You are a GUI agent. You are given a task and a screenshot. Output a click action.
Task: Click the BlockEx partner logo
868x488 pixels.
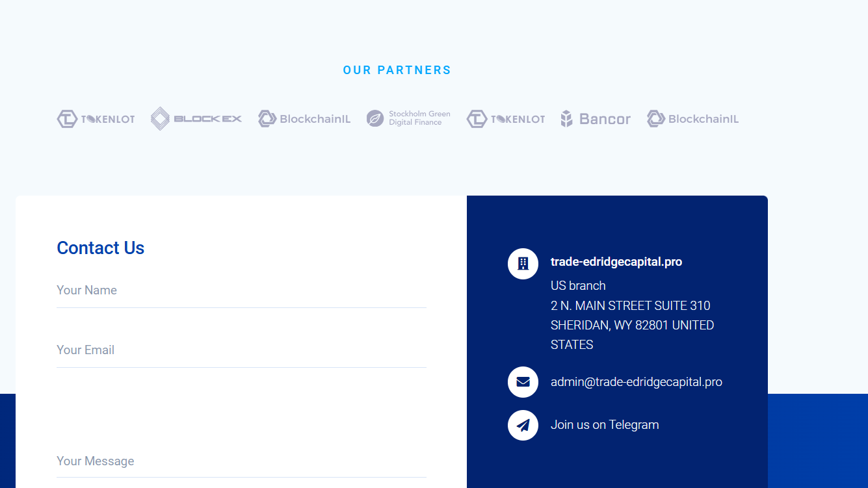196,119
